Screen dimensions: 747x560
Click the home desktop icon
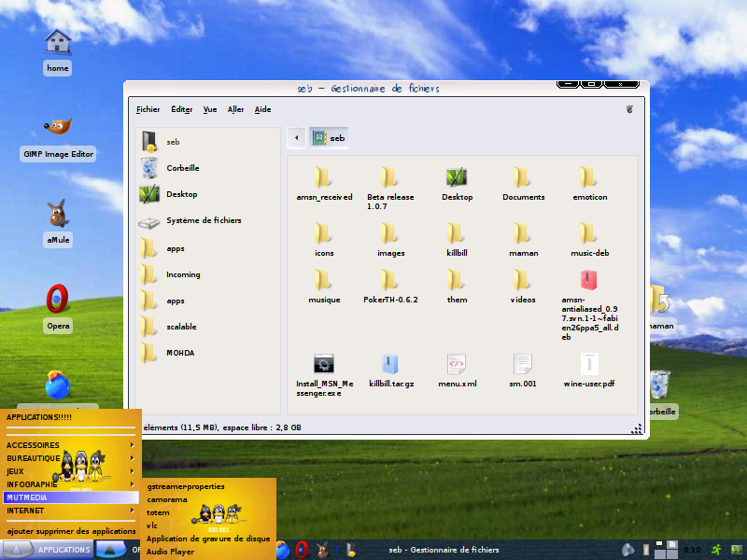58,52
